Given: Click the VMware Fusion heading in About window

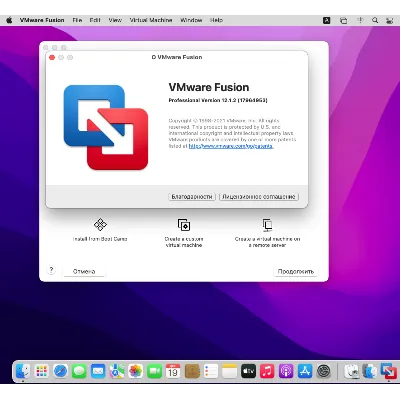Looking at the screenshot, I should point(209,87).
